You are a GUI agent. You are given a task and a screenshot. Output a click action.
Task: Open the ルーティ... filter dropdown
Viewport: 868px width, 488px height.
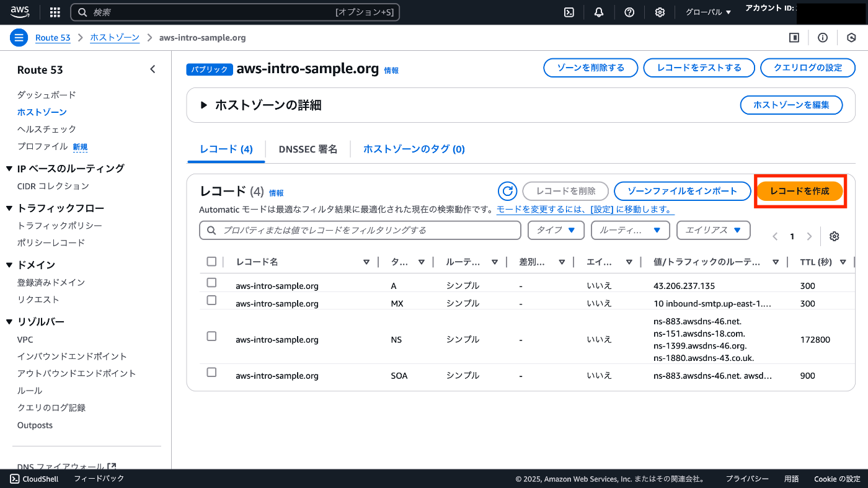click(631, 230)
